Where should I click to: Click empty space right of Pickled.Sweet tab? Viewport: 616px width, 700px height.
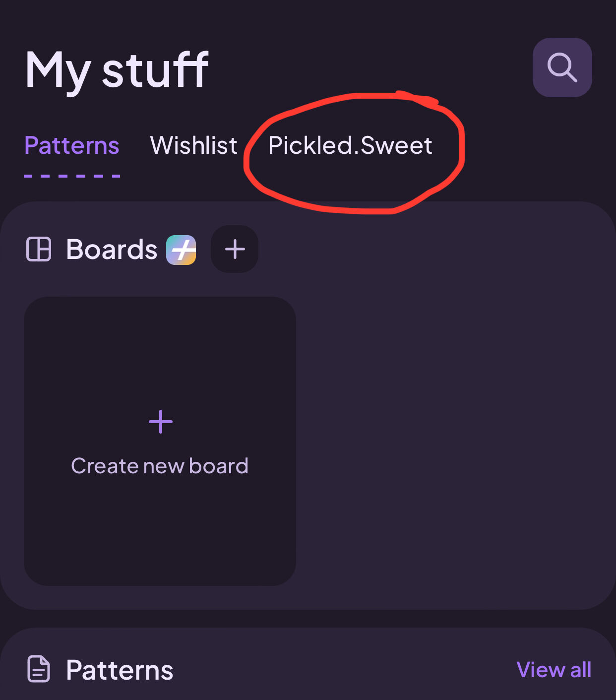[x=536, y=146]
